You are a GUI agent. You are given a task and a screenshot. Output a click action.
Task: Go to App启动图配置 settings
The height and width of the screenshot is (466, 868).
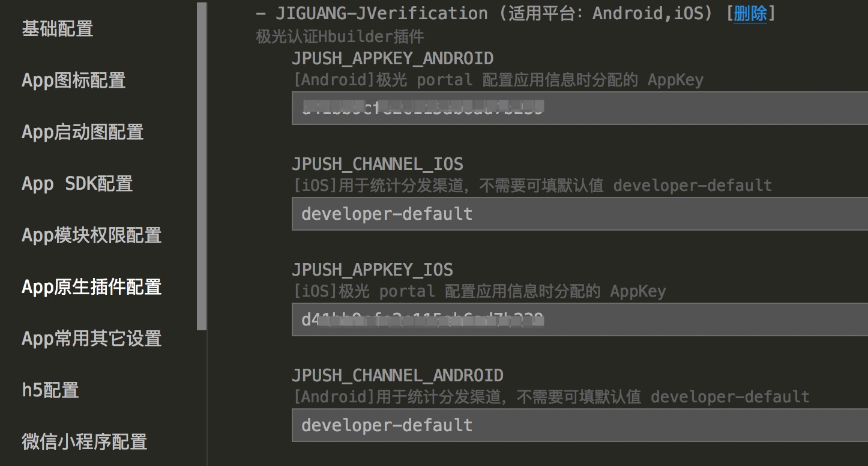(83, 132)
